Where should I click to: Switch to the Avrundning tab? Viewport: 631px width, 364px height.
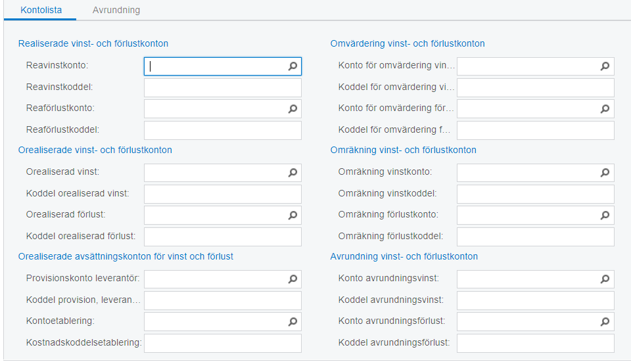pyautogui.click(x=116, y=11)
